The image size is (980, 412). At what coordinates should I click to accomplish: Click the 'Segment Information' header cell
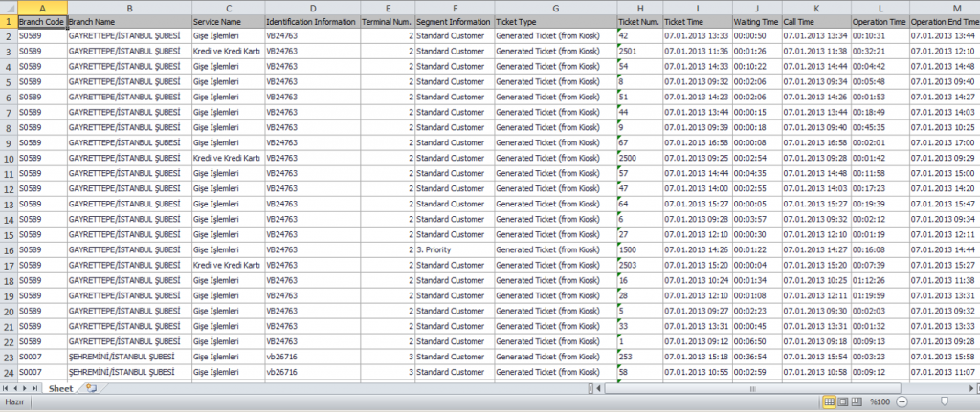(455, 22)
